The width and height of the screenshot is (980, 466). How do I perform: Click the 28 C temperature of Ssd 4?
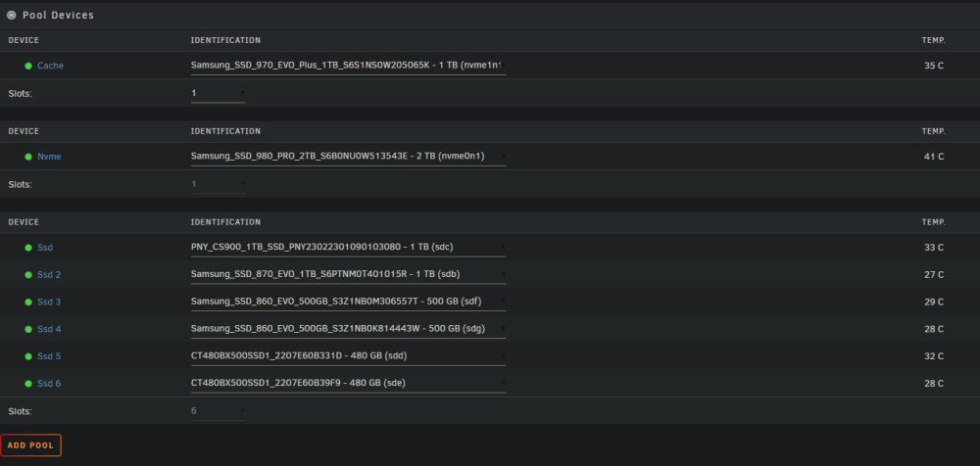934,329
